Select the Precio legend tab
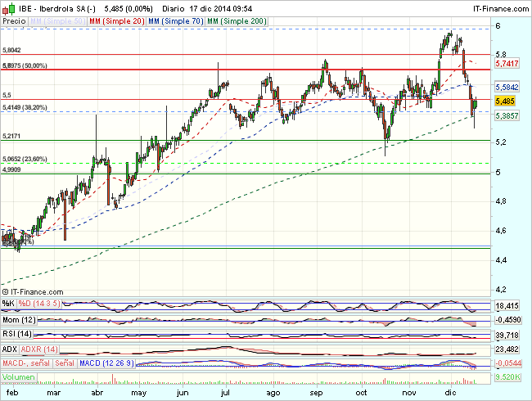Image resolution: width=532 pixels, height=401 pixels. [x=14, y=21]
